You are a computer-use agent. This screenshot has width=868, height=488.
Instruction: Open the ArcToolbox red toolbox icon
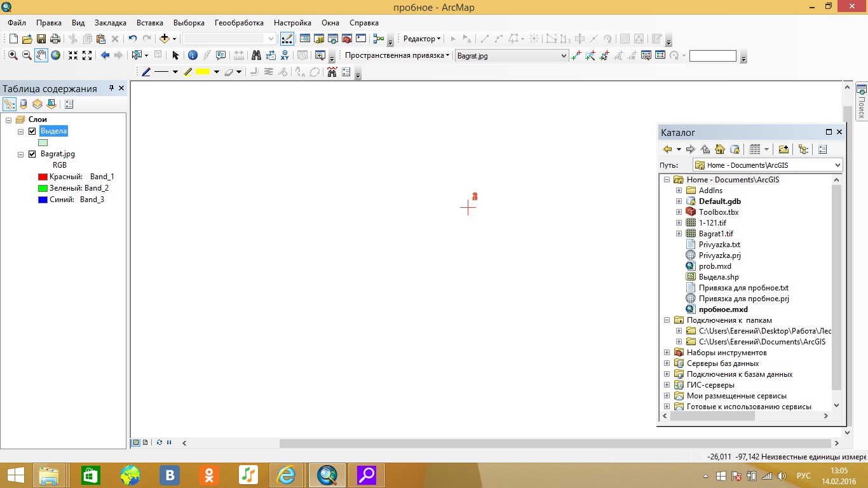click(347, 39)
